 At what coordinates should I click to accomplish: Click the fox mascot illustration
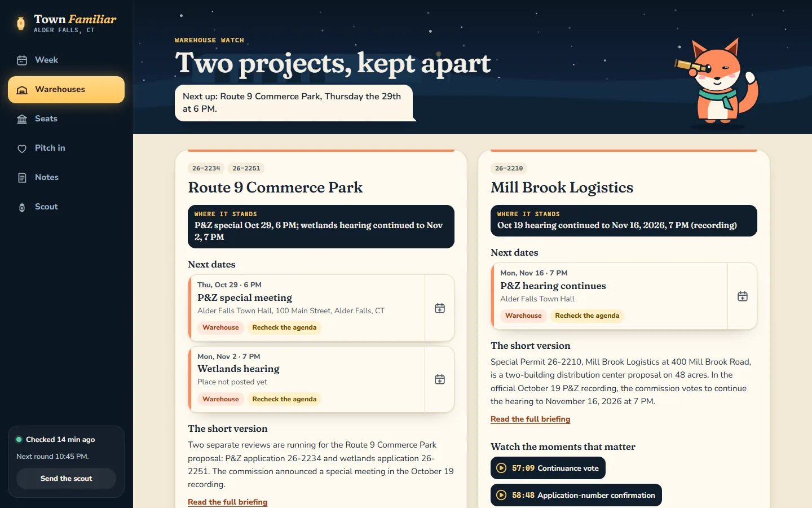coord(717,82)
